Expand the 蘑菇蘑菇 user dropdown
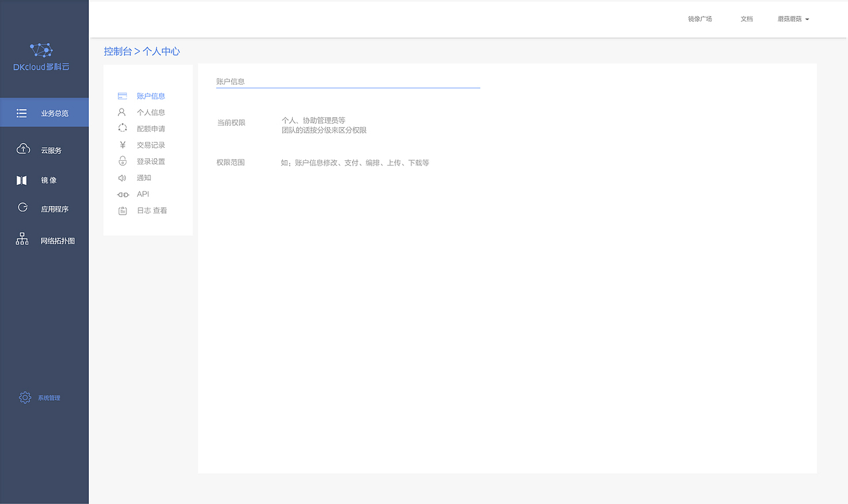 (x=793, y=19)
